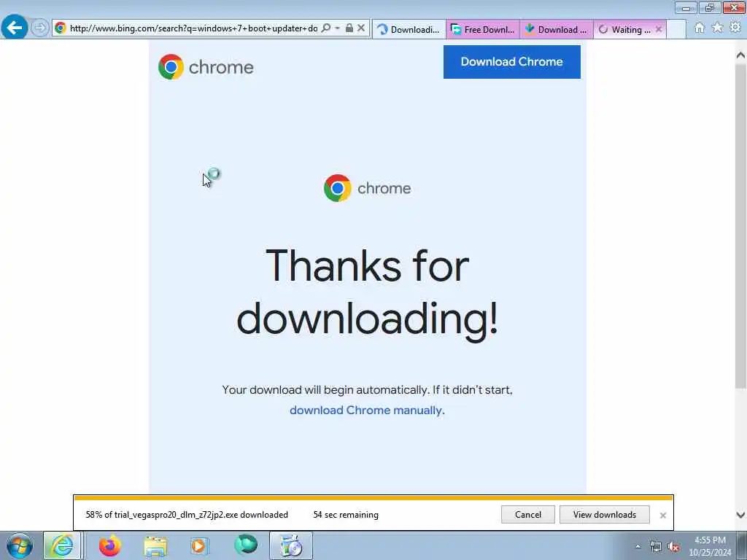
Task: Stop page loading with the X button
Action: click(361, 28)
